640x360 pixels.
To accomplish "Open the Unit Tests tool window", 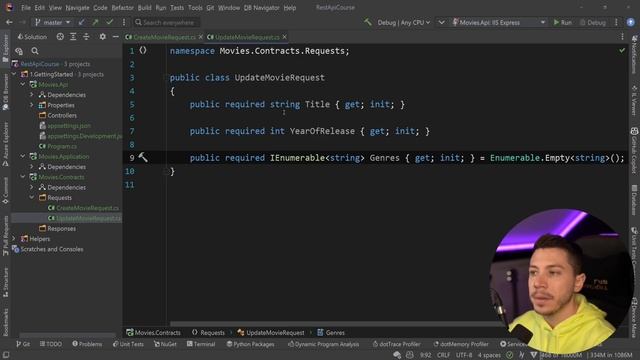I will pyautogui.click(x=128, y=344).
